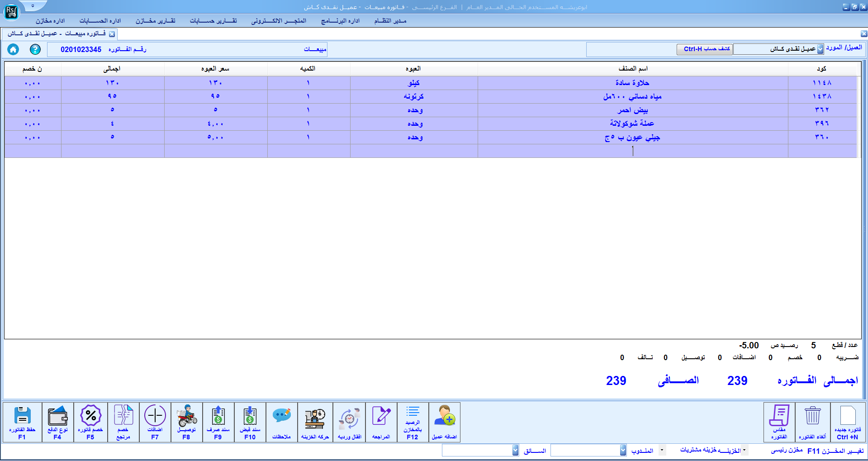Open اداره الحسابات menu

click(100, 21)
